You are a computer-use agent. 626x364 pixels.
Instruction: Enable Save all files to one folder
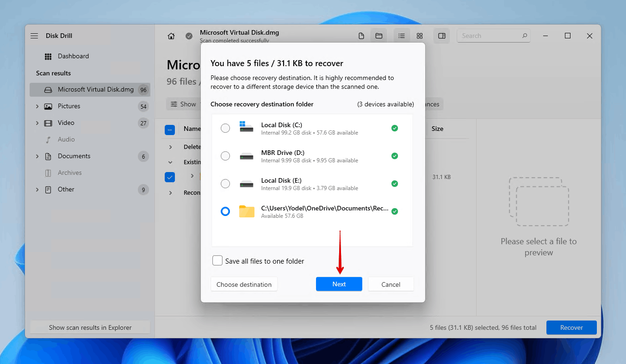(x=217, y=260)
